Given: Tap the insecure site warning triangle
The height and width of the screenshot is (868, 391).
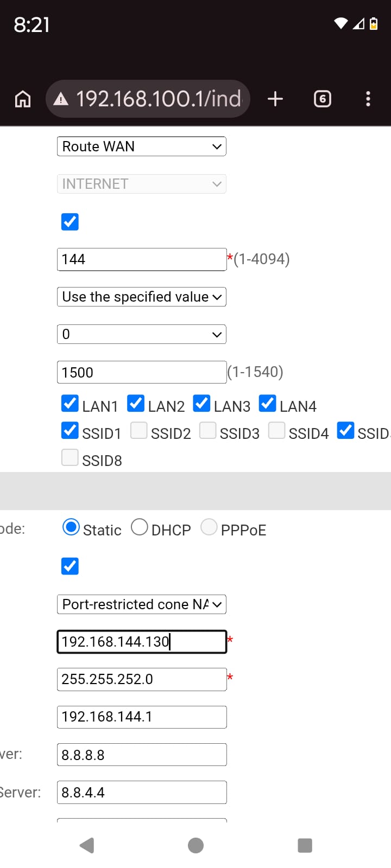Looking at the screenshot, I should pyautogui.click(x=61, y=99).
